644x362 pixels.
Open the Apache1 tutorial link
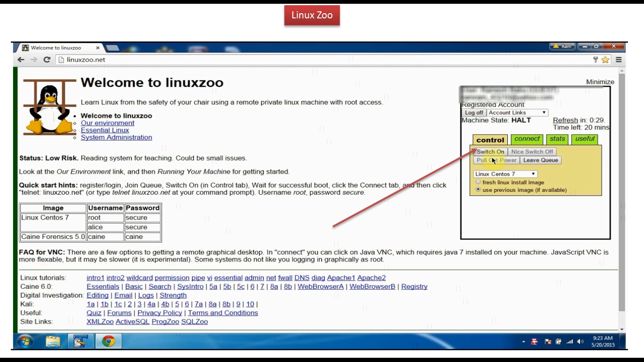coord(341,278)
